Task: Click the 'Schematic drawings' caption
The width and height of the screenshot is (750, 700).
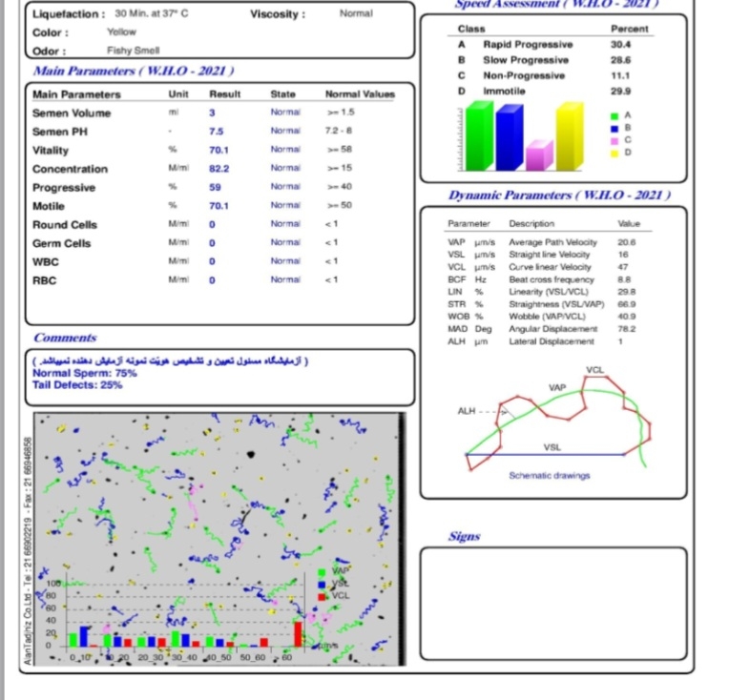Action: 549,476
